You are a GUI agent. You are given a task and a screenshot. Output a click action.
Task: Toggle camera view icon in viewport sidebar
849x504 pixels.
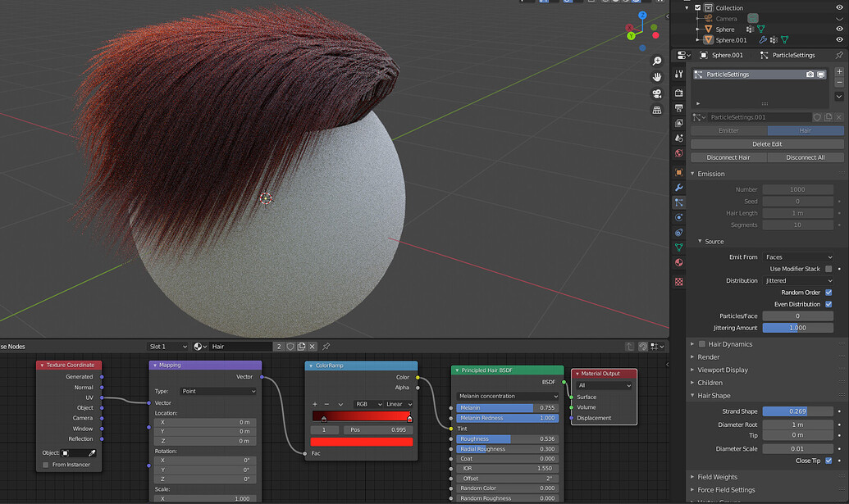click(x=656, y=93)
